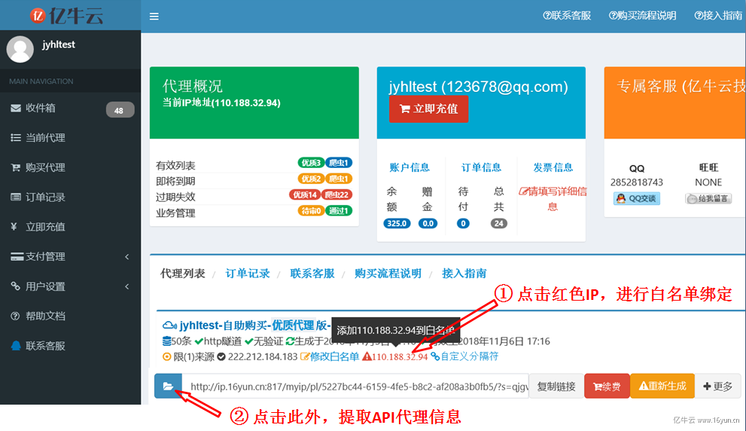Click the 爬虫1 badge in 有效列表
The height and width of the screenshot is (431, 746).
point(339,163)
